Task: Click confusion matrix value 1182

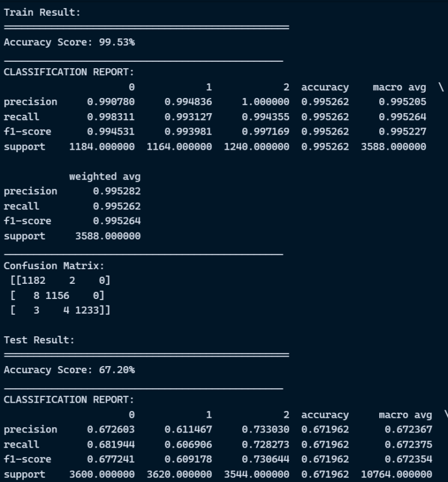Action: pyautogui.click(x=33, y=280)
